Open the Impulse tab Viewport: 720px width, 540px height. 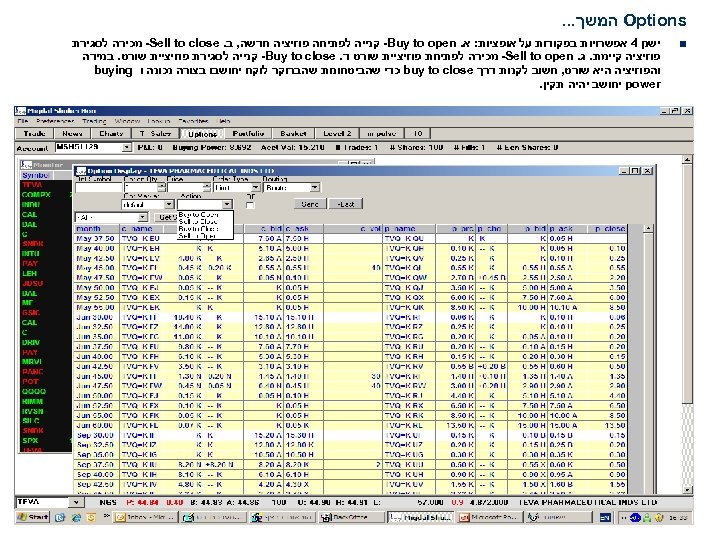click(382, 134)
